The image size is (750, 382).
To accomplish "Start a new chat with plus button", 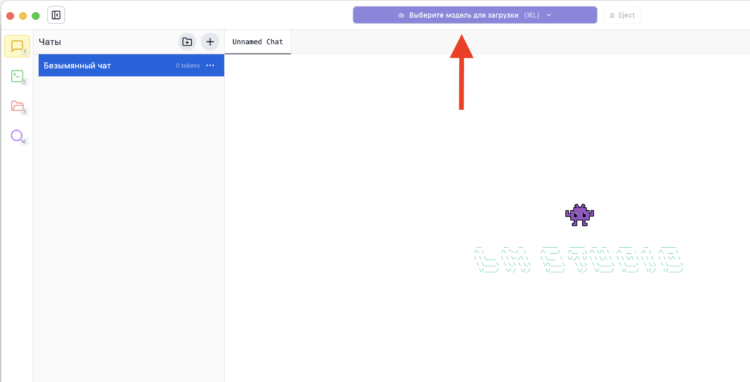I will point(210,42).
